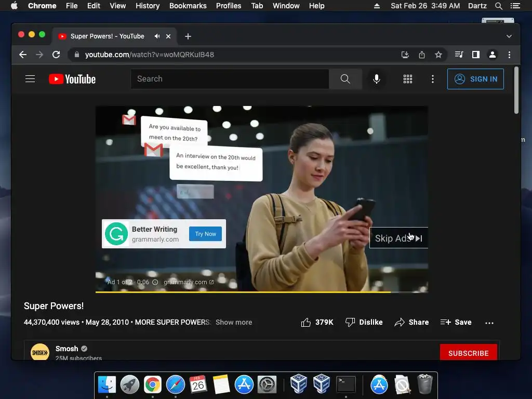The image size is (532, 399).
Task: Open the YouTube hamburger guide menu
Action: [30, 79]
